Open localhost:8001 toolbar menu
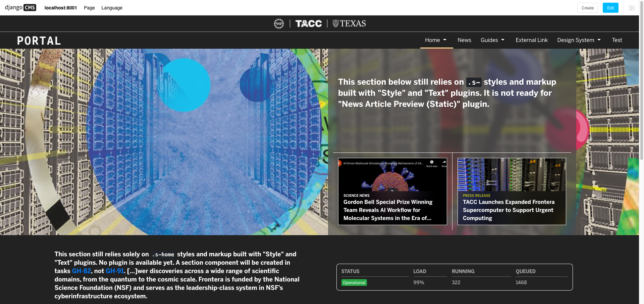This screenshot has height=304, width=644. 61,8
